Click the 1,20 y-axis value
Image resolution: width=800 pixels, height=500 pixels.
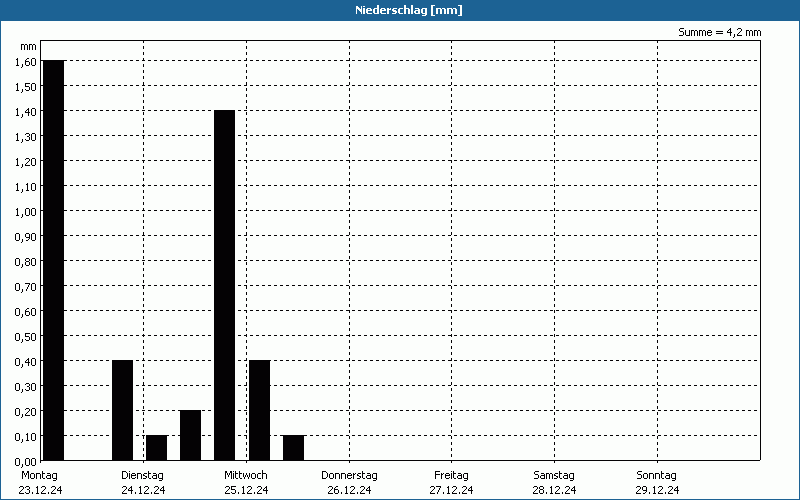[26, 162]
